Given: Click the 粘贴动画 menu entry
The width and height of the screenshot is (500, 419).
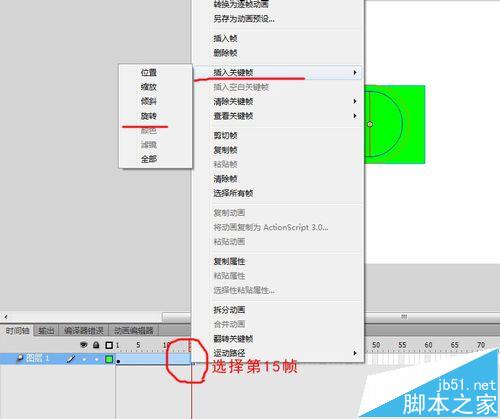Looking at the screenshot, I should point(229,242).
